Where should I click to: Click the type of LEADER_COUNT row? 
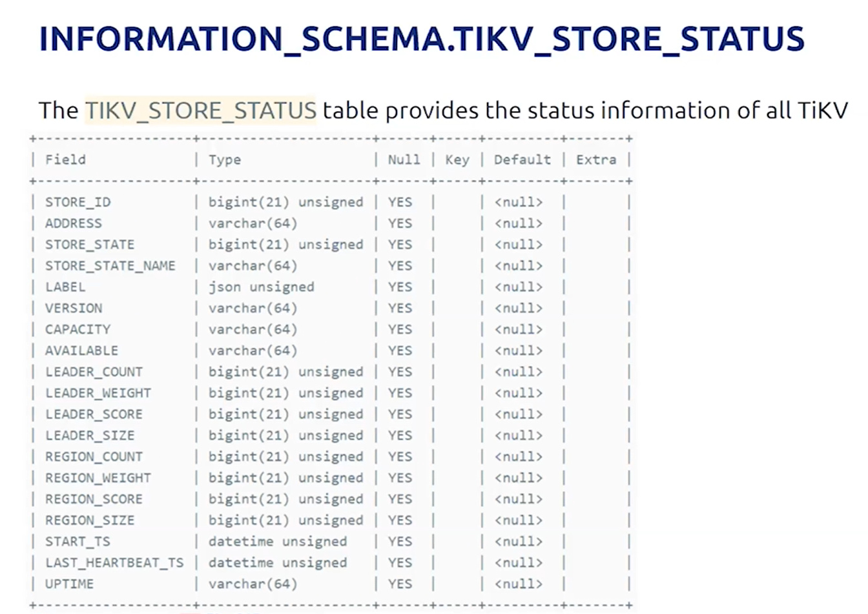tap(286, 372)
